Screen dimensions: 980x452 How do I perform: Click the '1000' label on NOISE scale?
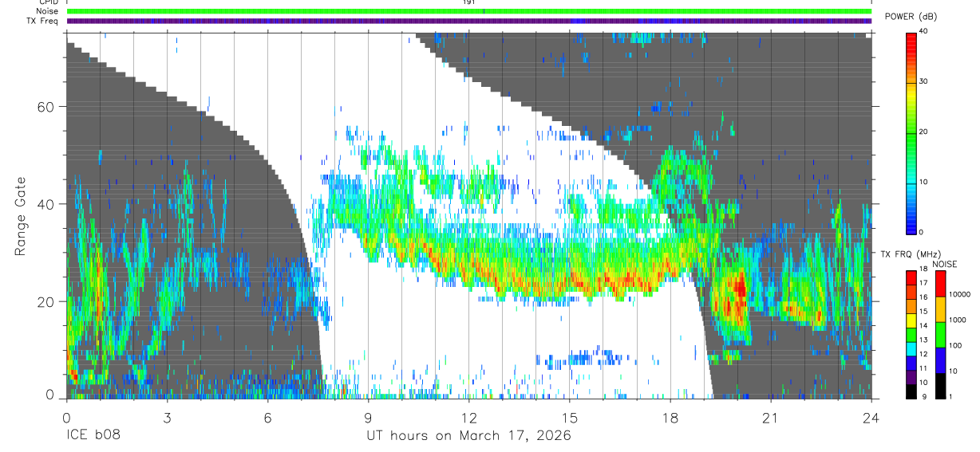958,320
